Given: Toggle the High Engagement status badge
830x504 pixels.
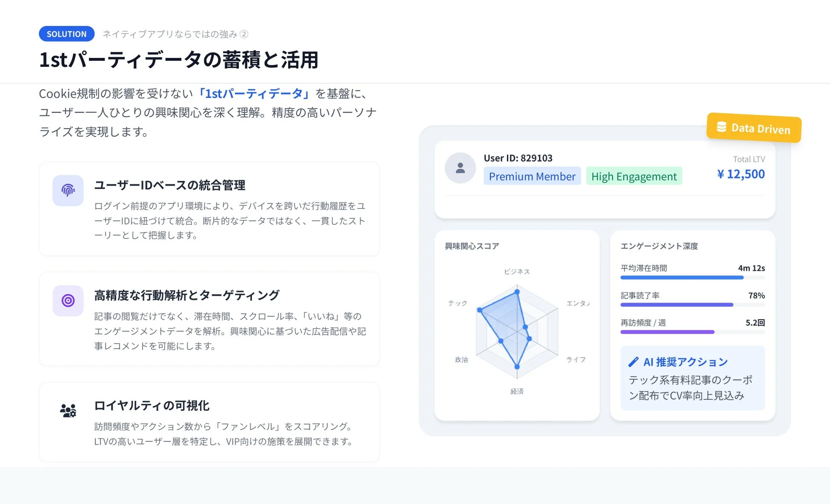Looking at the screenshot, I should (634, 176).
